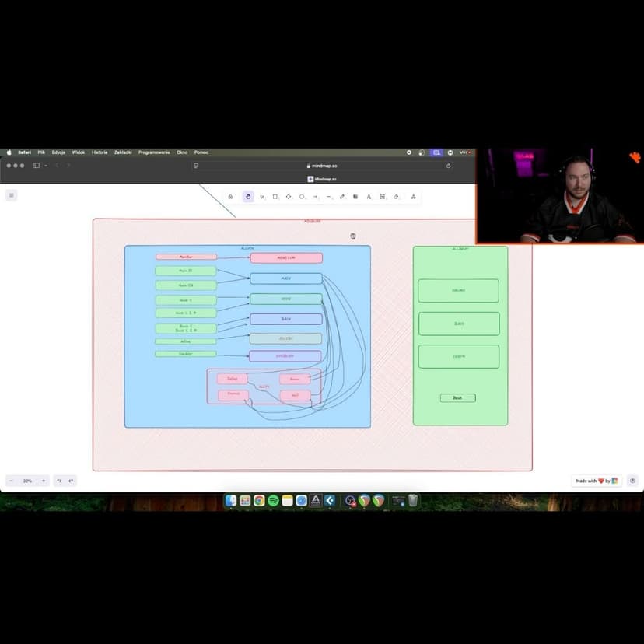Open the Made with love link
The width and height of the screenshot is (644, 644).
[x=597, y=481]
